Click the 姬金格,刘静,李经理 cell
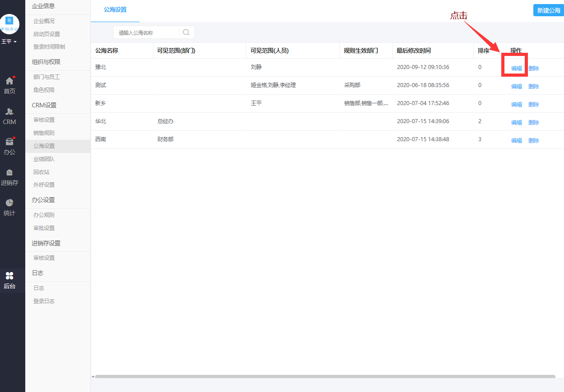Image resolution: width=564 pixels, height=392 pixels. pyautogui.click(x=273, y=85)
